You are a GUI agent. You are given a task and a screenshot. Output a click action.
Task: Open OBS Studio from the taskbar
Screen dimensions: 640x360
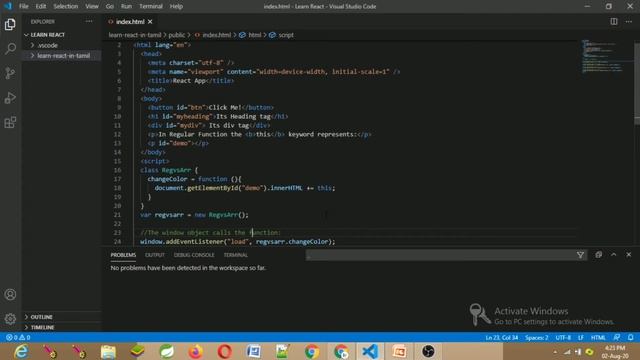point(428,351)
